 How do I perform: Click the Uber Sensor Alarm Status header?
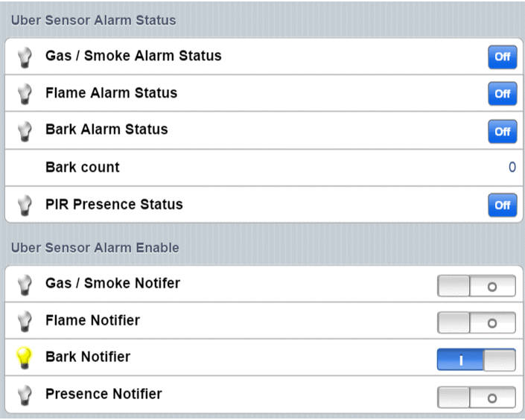93,20
